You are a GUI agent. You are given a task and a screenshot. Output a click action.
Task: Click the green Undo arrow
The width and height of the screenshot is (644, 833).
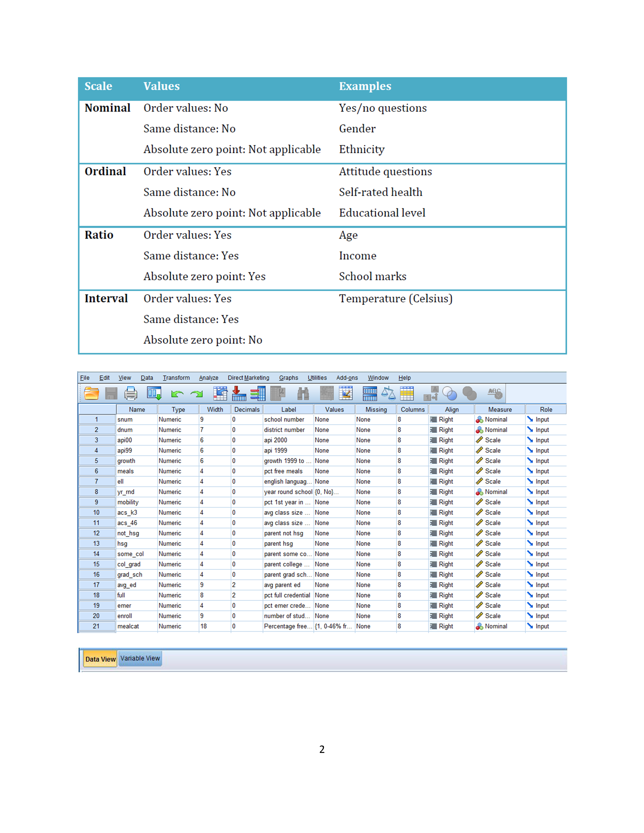coord(177,394)
